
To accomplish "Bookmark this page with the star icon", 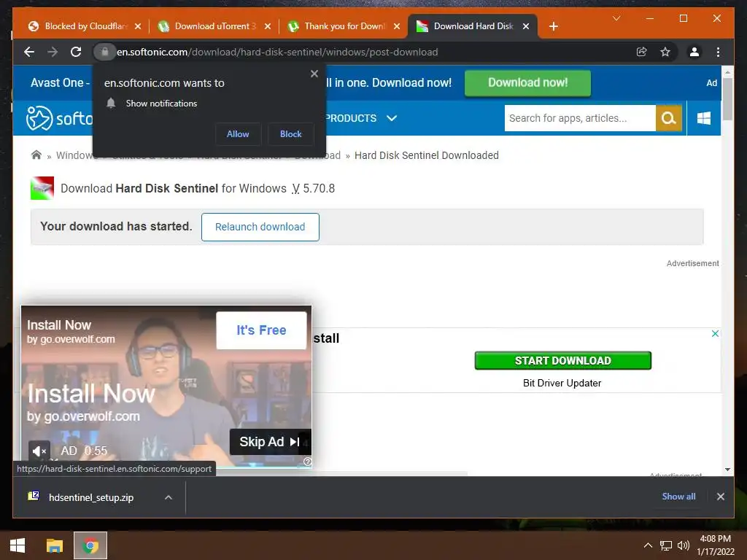I will 665,52.
